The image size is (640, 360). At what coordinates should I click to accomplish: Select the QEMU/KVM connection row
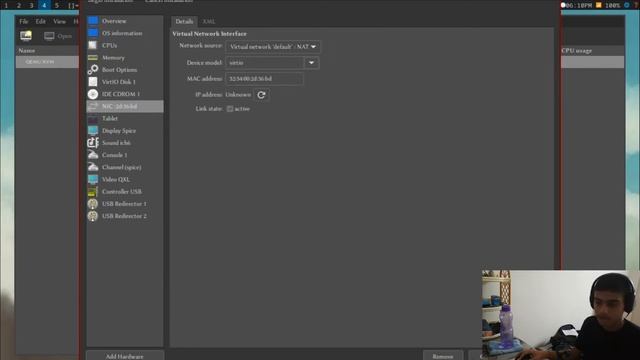(47, 62)
